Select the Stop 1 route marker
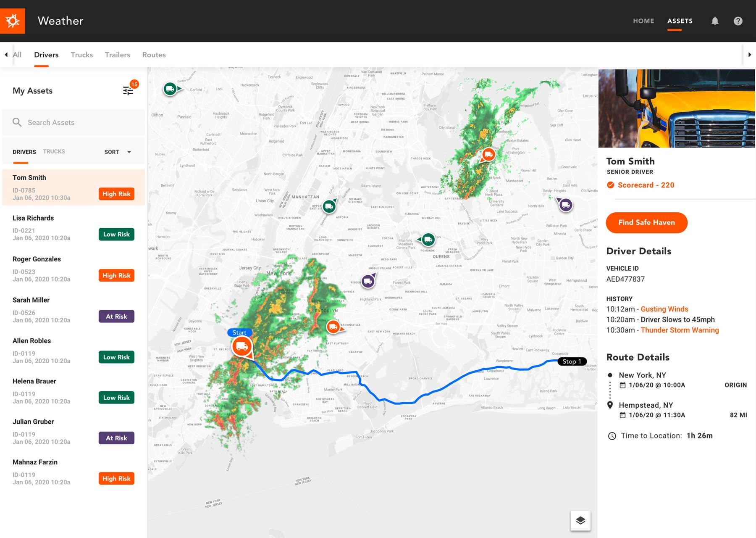The image size is (756, 538). pos(572,361)
